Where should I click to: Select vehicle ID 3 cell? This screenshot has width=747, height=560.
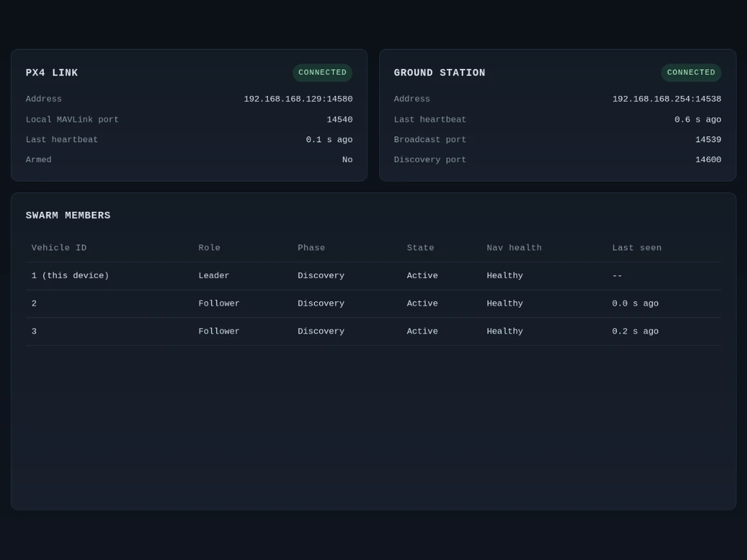click(34, 331)
